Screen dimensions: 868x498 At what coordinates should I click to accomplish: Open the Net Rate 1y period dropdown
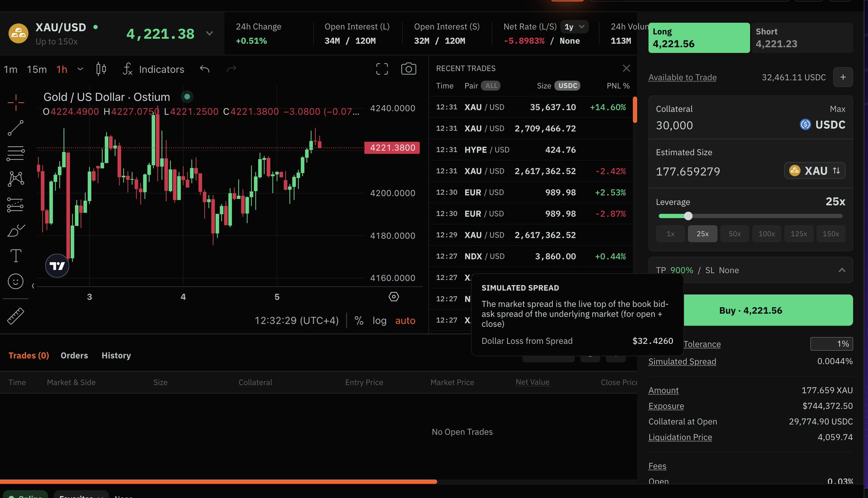coord(574,27)
